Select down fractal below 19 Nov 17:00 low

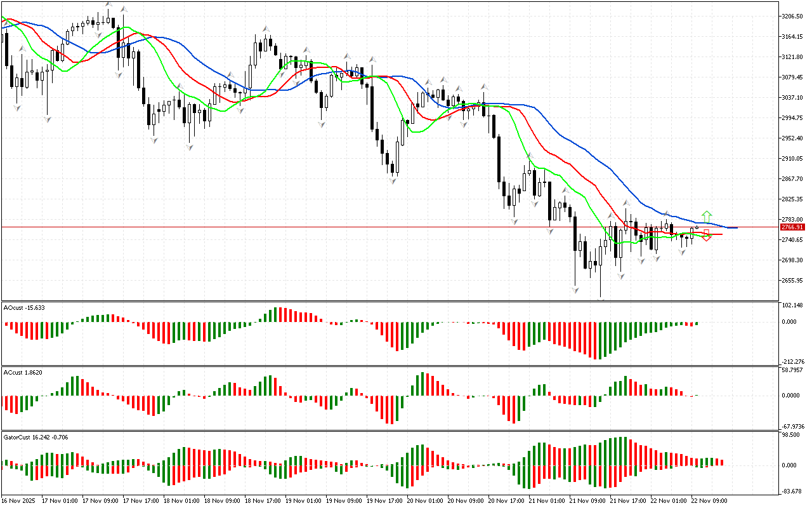(x=393, y=181)
